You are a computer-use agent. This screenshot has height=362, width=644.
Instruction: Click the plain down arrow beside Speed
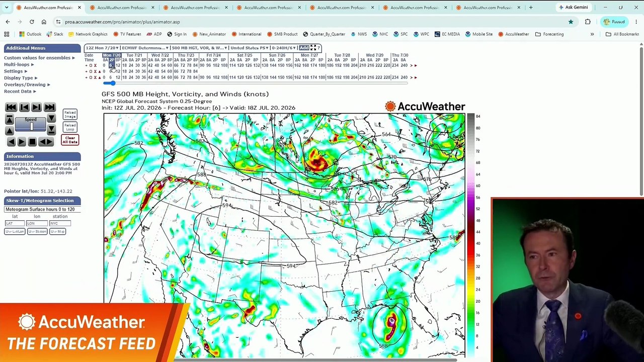51,119
